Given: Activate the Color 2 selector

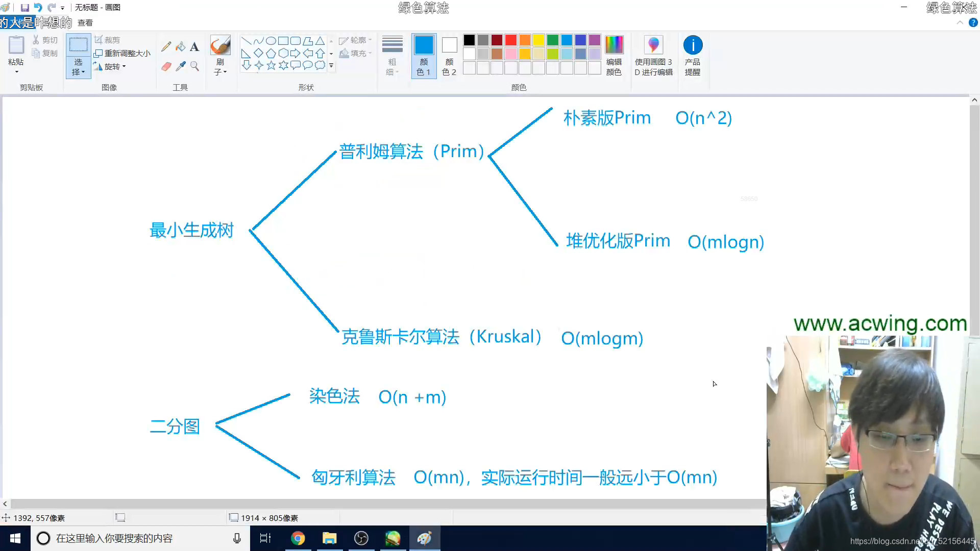Looking at the screenshot, I should (x=449, y=55).
